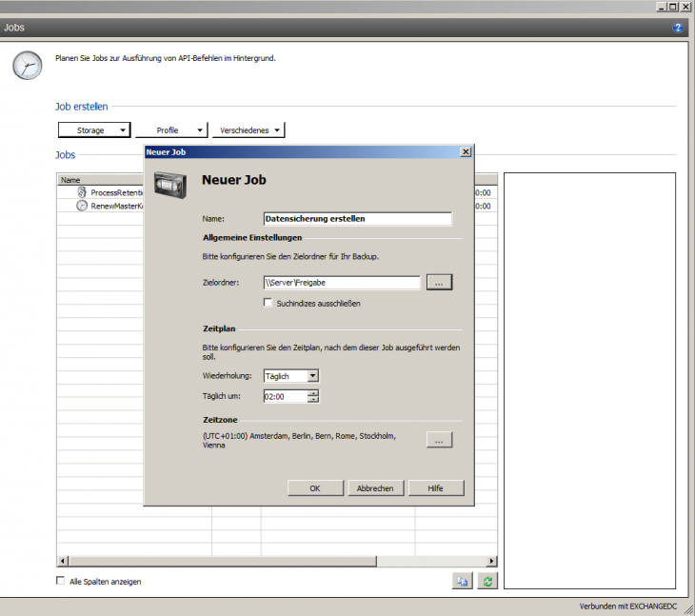
Task: Toggle Alle Spalten anzeigen checkbox
Action: [62, 581]
